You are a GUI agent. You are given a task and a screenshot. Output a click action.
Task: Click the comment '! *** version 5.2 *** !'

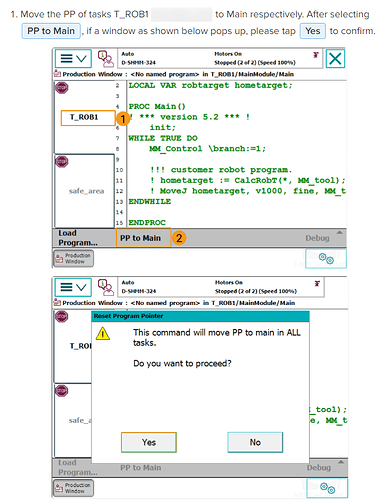click(189, 117)
